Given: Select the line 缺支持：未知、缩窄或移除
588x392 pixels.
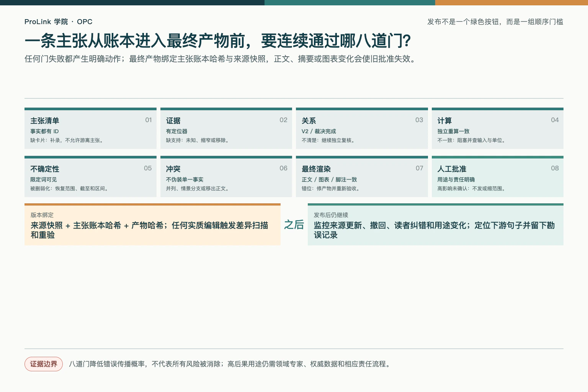Looking at the screenshot, I should click(x=198, y=140).
